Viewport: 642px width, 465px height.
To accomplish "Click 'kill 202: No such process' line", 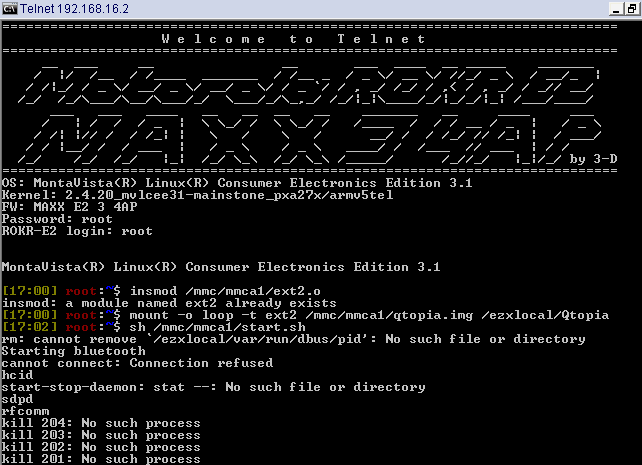I will pos(101,447).
